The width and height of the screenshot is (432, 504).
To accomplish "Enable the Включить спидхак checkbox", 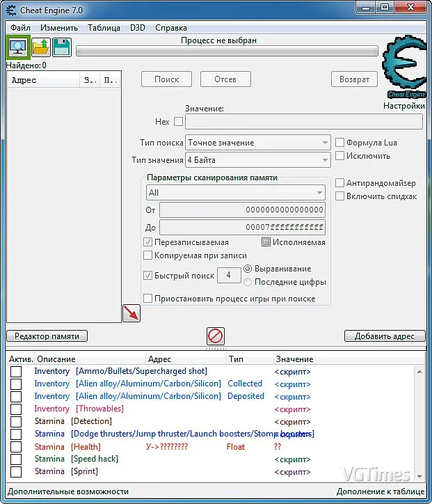I will pyautogui.click(x=339, y=196).
